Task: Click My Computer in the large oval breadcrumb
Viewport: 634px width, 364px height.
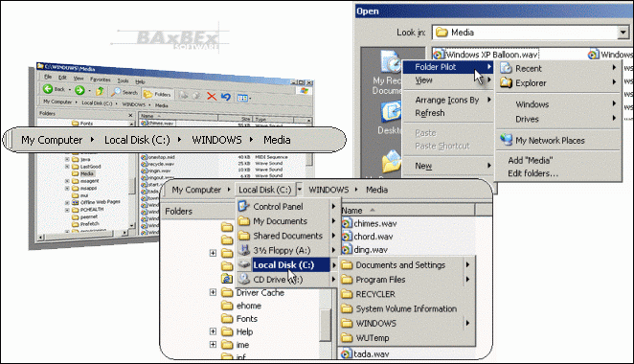Action: tap(52, 140)
